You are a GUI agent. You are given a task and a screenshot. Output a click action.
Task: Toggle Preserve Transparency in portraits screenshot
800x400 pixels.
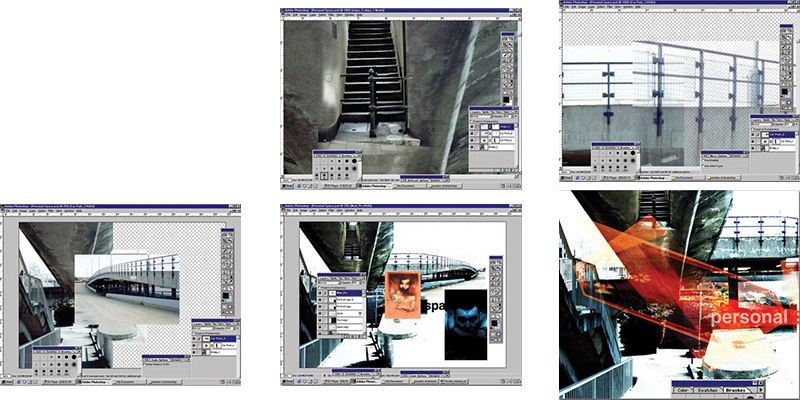point(320,288)
